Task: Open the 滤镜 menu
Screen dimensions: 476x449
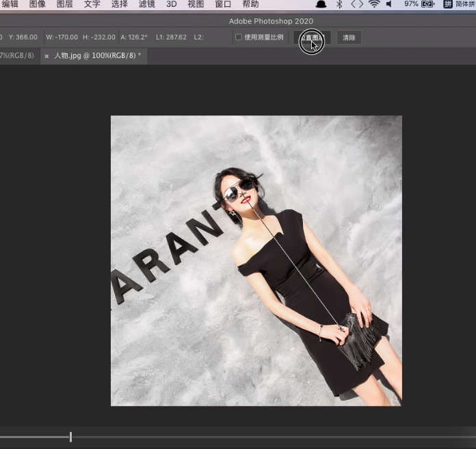Action: coord(147,4)
